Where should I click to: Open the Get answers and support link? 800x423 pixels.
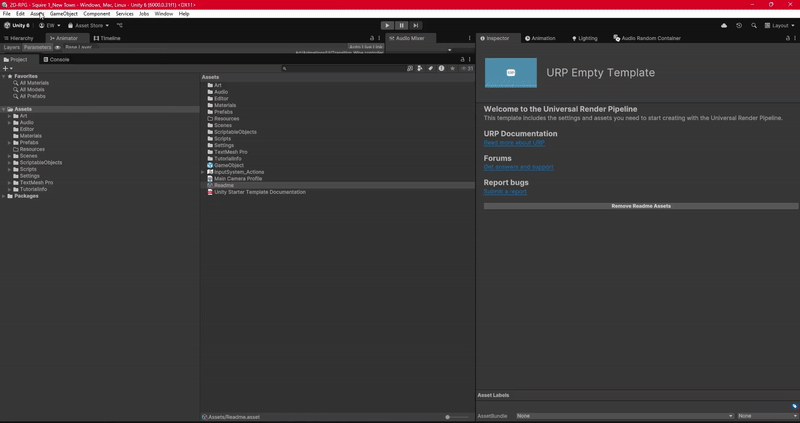coord(518,167)
